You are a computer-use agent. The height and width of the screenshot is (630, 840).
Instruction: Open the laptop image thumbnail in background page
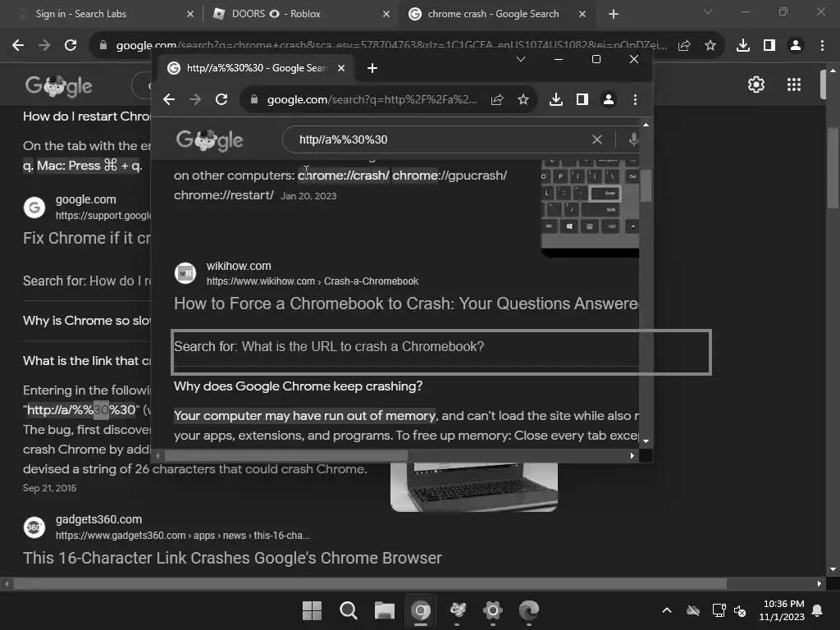474,487
